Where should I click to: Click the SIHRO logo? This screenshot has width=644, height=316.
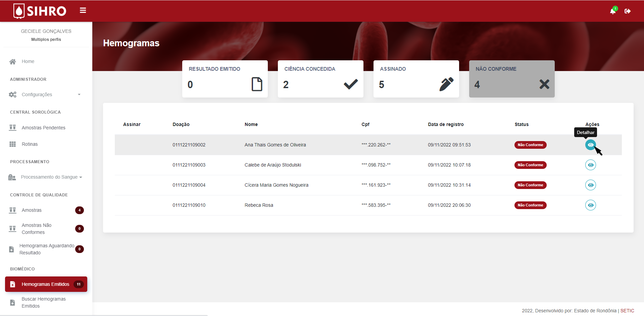click(40, 11)
